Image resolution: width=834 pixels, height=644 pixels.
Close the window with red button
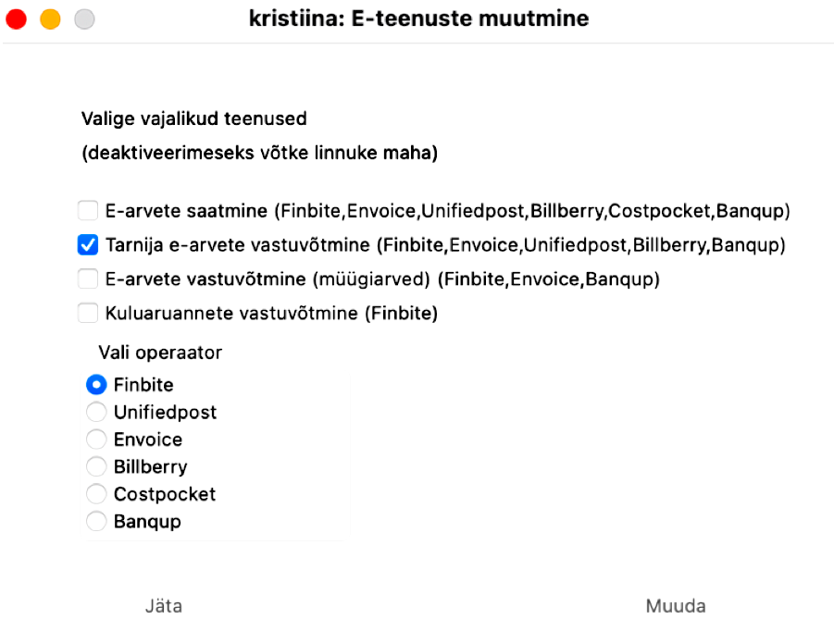(16, 19)
